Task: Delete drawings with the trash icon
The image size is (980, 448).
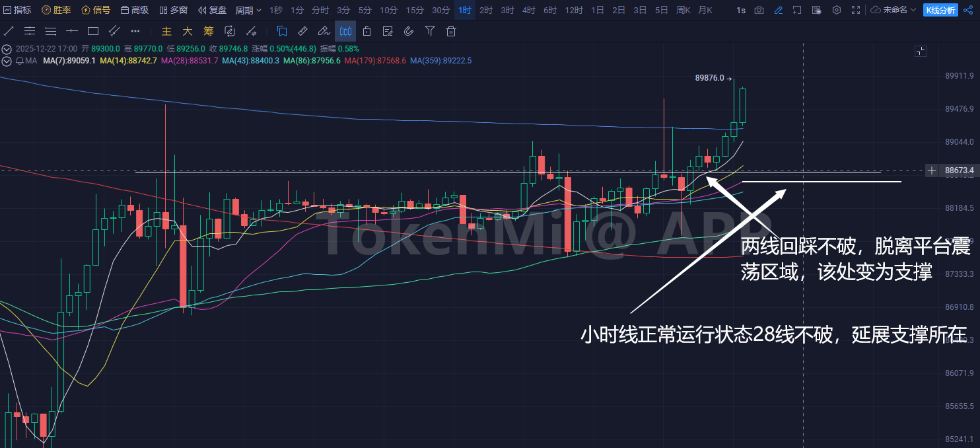Action: [x=451, y=31]
